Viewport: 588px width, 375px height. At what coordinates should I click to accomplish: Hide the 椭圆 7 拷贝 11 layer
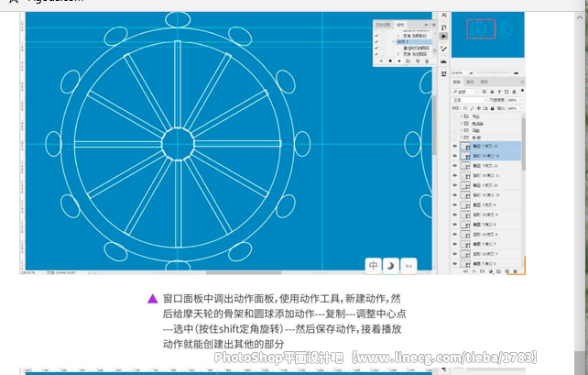point(455,166)
